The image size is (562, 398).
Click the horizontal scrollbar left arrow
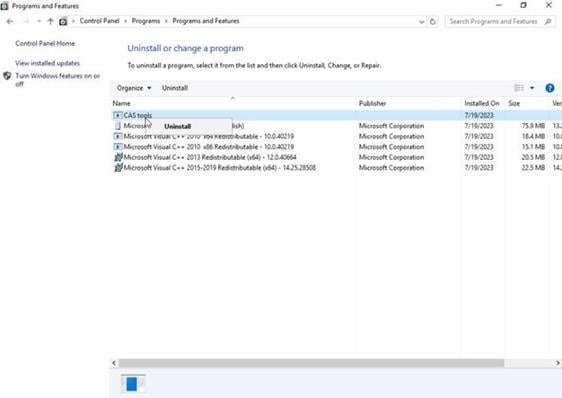tap(114, 363)
